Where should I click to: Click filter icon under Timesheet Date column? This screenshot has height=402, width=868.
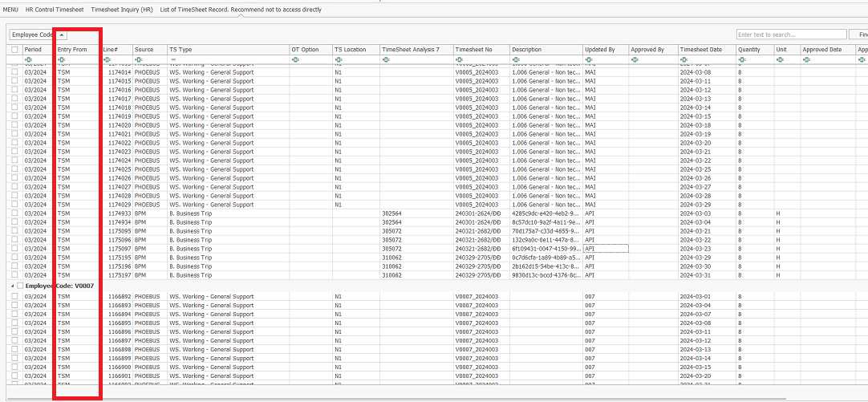coord(683,59)
